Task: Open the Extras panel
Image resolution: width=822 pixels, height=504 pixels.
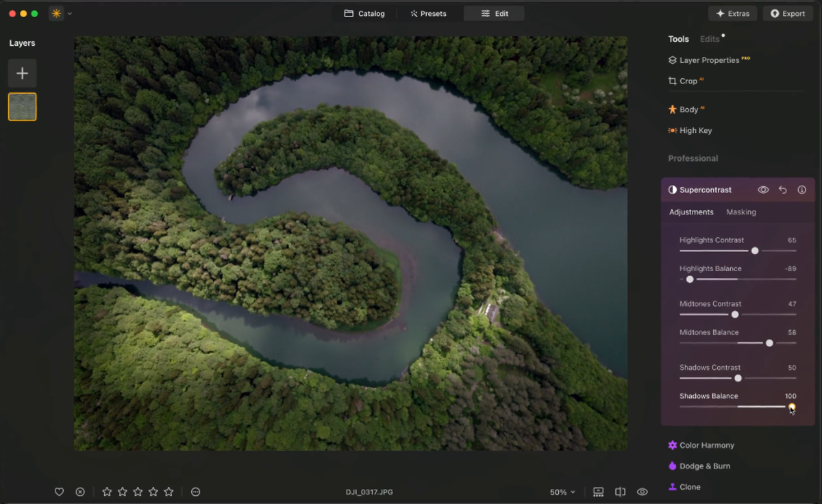Action: pos(732,13)
